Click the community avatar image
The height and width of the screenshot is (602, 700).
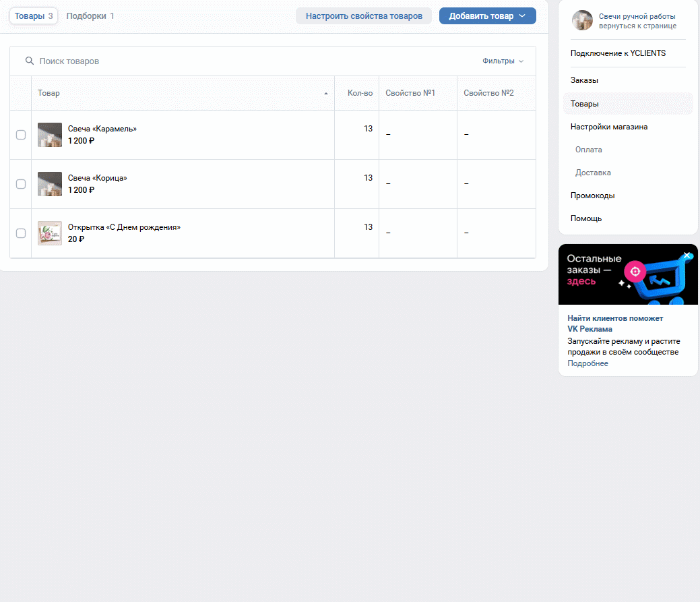coord(583,20)
